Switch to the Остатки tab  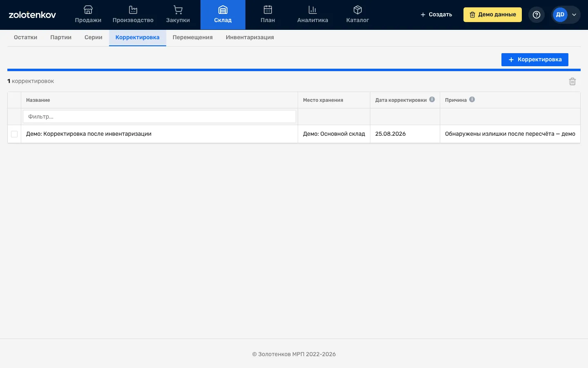coord(25,37)
